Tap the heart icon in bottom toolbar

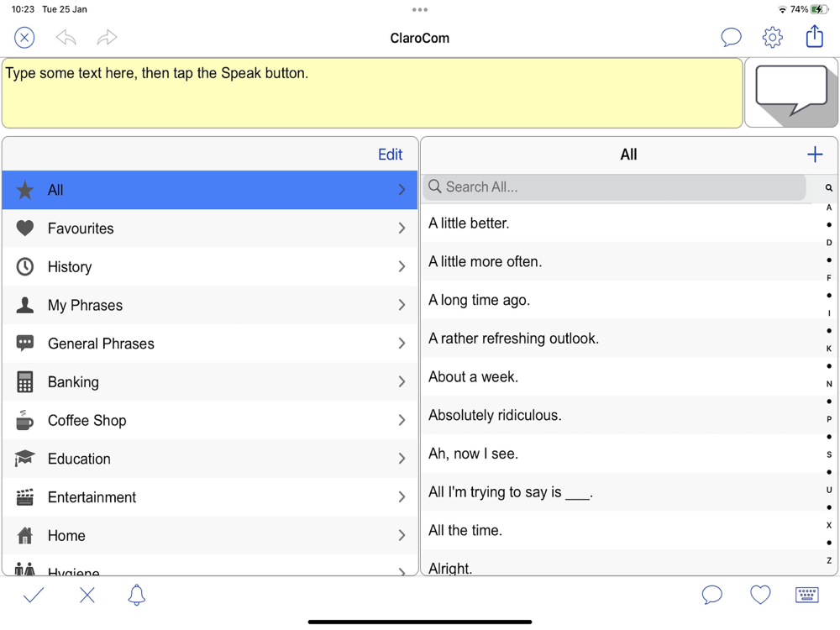click(x=760, y=595)
